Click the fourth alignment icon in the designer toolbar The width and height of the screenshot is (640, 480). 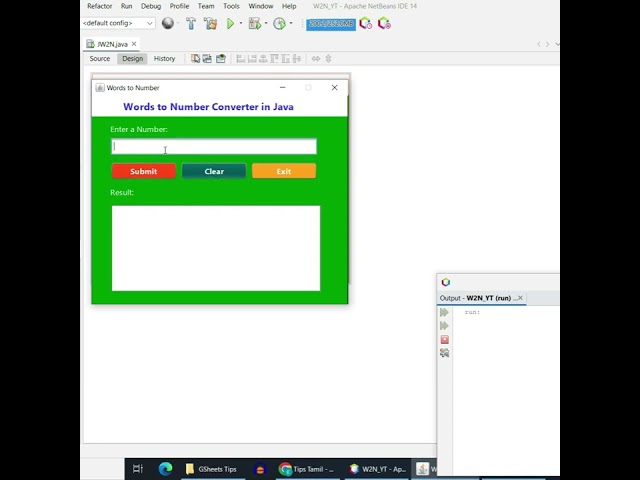pyautogui.click(x=274, y=58)
